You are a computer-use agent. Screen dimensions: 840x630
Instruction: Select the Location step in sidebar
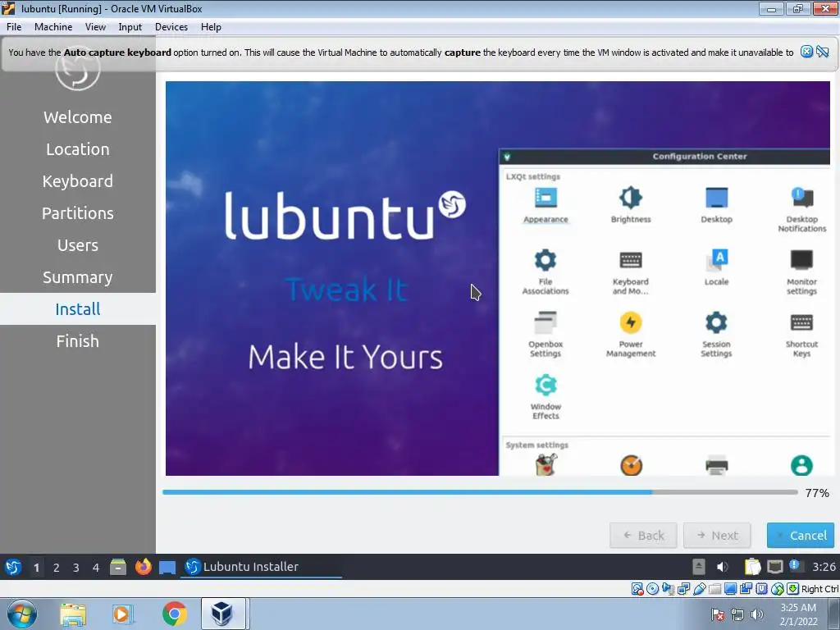point(78,149)
